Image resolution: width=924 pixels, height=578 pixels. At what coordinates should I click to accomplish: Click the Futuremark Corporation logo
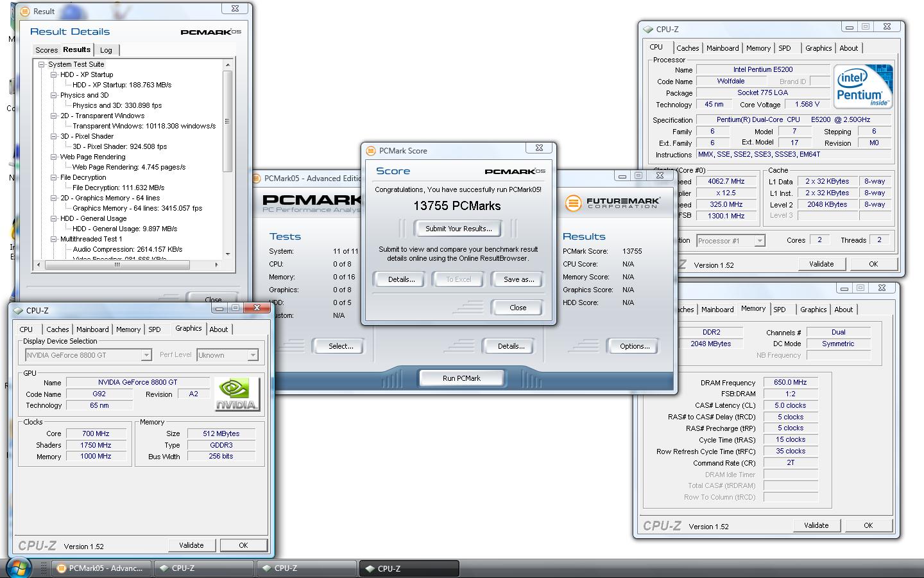click(612, 203)
